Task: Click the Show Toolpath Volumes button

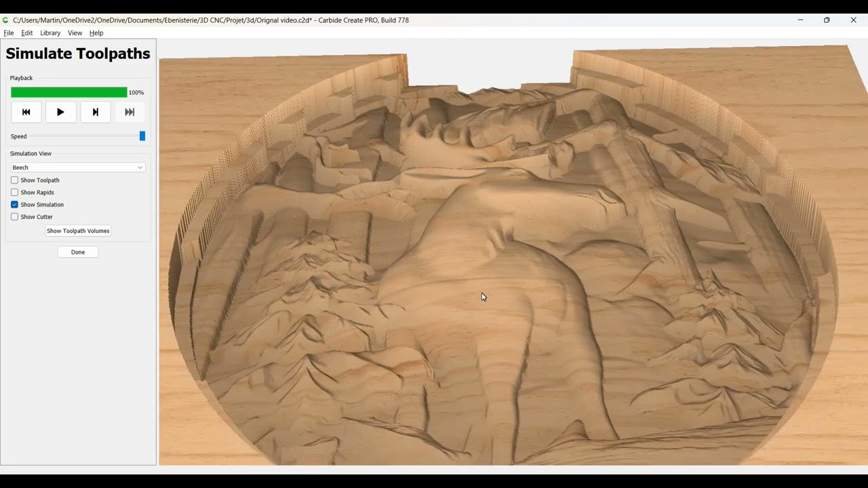Action: pos(78,231)
